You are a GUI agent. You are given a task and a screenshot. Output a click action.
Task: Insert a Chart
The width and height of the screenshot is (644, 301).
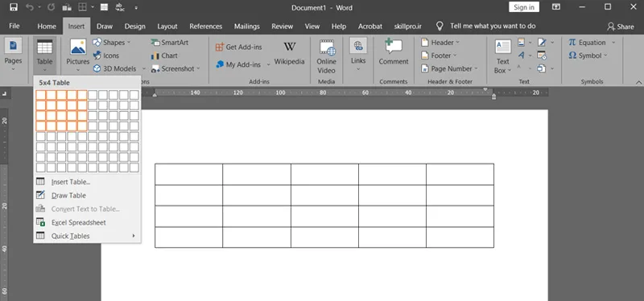[x=164, y=56]
